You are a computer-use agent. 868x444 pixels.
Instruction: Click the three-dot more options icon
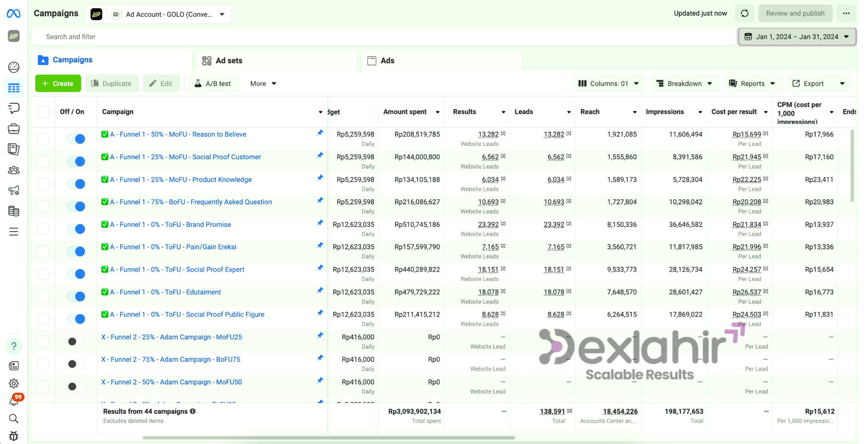point(846,14)
